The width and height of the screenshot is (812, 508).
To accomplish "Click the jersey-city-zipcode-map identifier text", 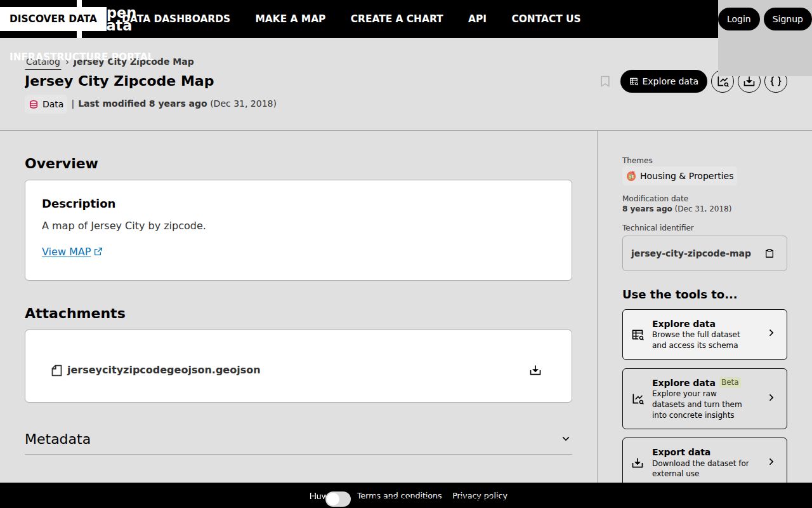I will point(691,253).
